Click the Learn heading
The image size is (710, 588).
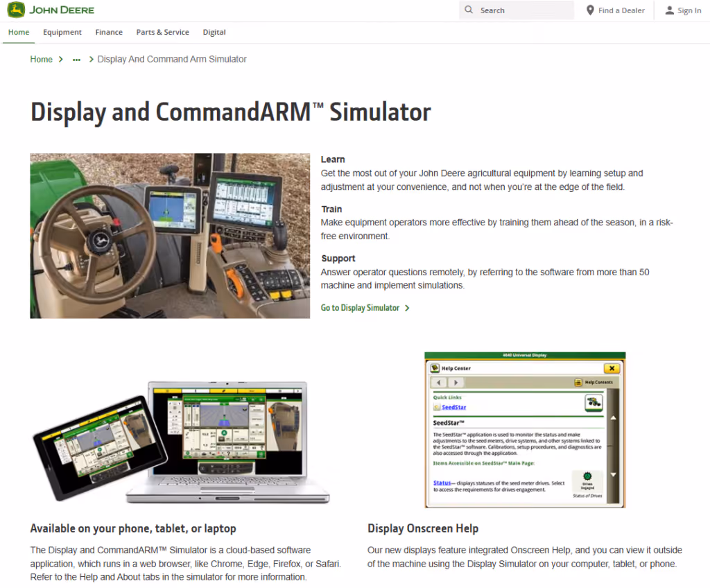[x=333, y=159]
